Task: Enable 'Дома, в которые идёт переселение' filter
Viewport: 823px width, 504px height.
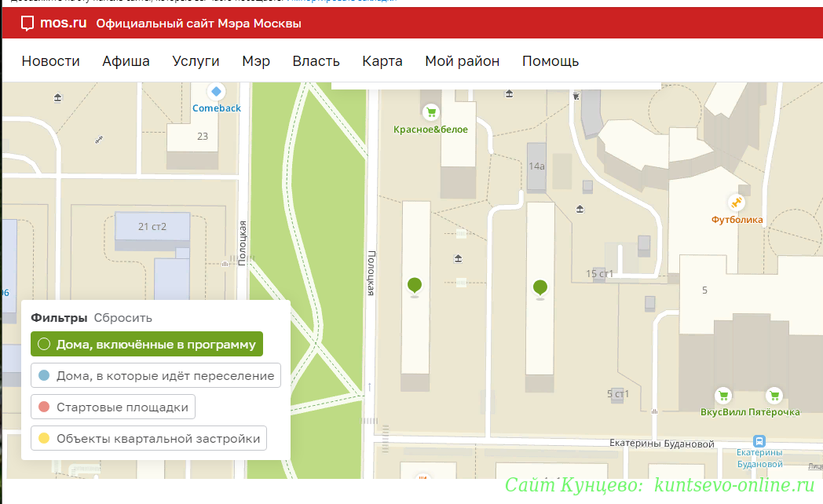Action: 156,375
